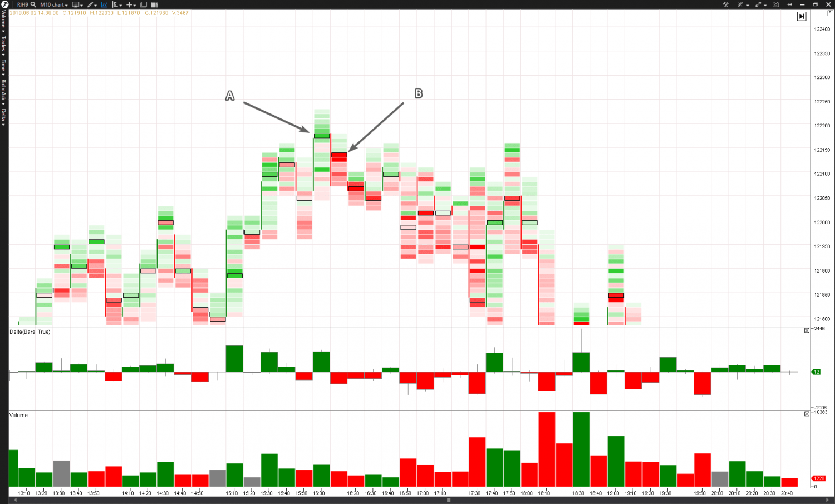
Task: Minimize the chart window
Action: (x=802, y=4)
